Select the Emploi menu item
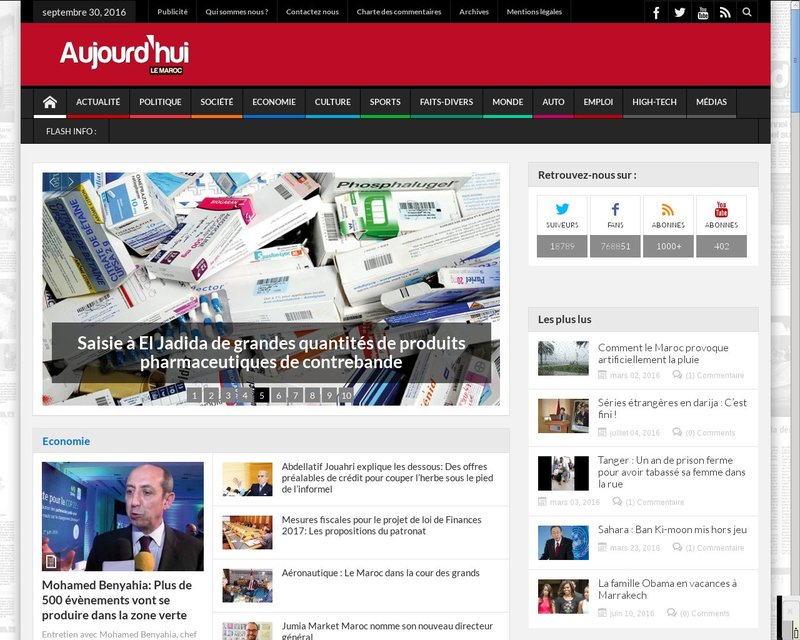The height and width of the screenshot is (640, 800). point(598,102)
